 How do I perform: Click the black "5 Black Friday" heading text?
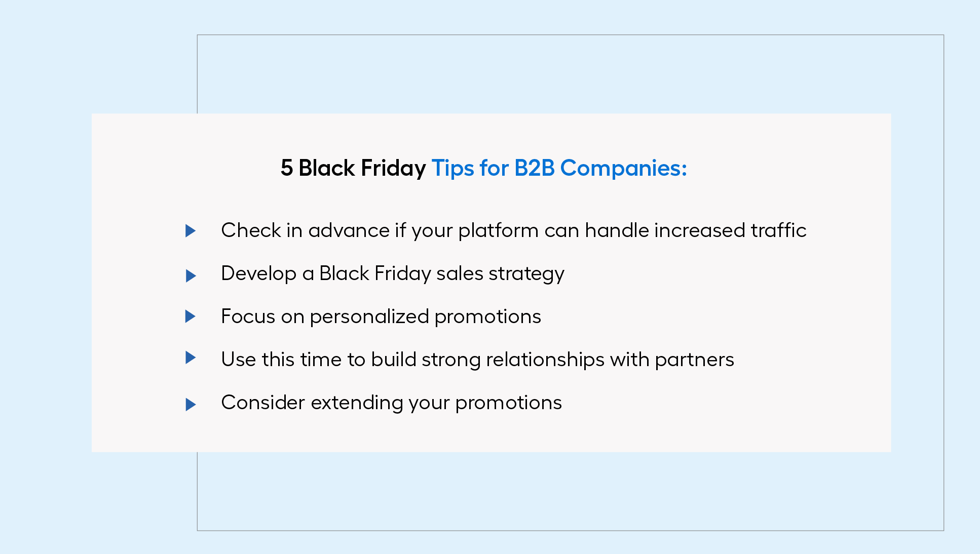[x=353, y=168]
